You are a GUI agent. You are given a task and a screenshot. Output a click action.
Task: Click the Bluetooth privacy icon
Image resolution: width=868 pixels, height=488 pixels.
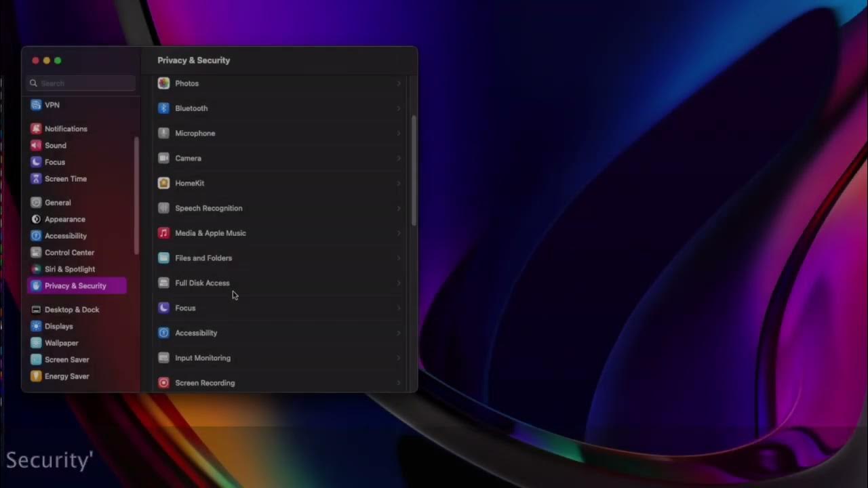tap(163, 108)
